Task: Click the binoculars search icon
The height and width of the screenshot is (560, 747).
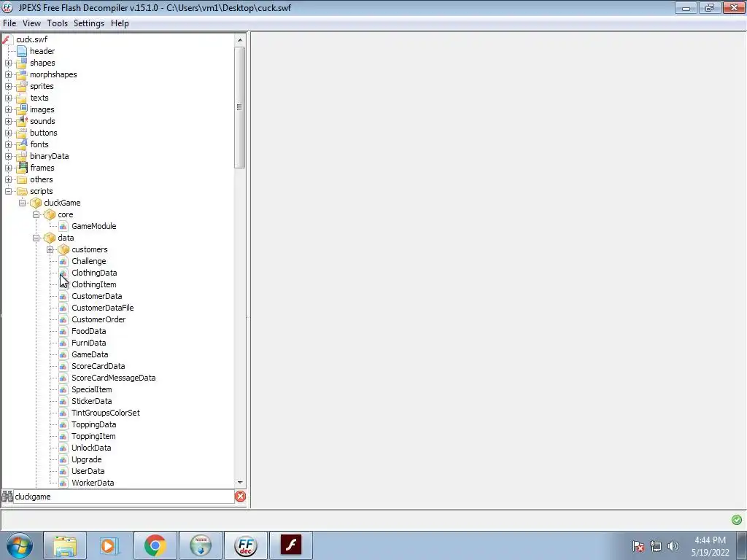Action: click(x=7, y=496)
